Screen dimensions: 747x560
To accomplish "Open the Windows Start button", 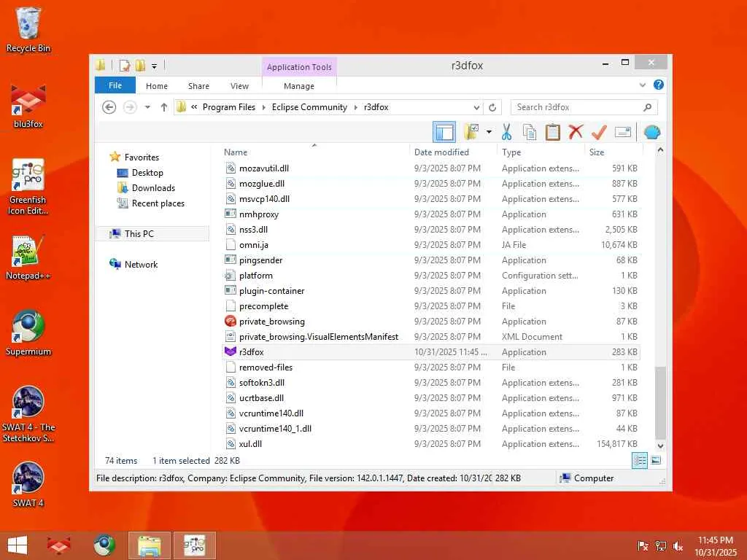I will click(18, 545).
